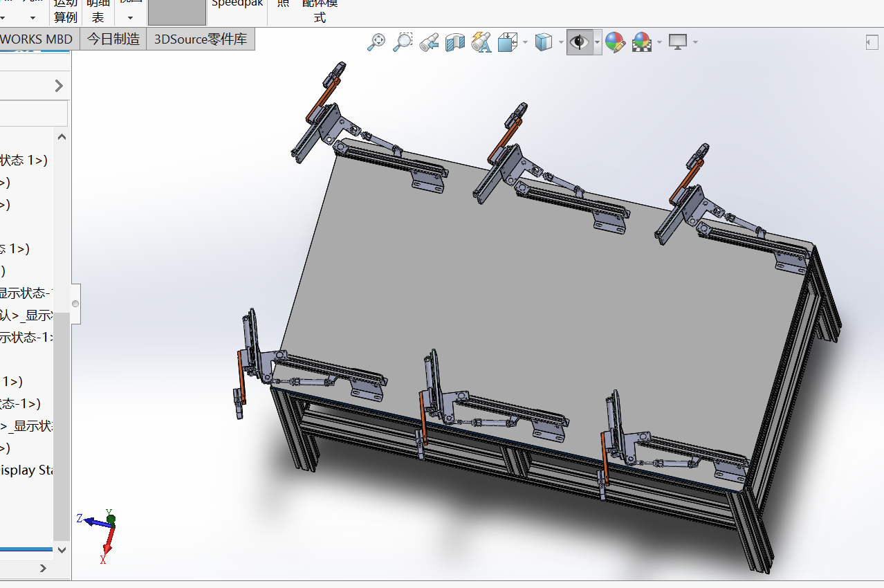Click the 运动算例 ribbon button
Image resolution: width=884 pixels, height=588 pixels.
66,11
